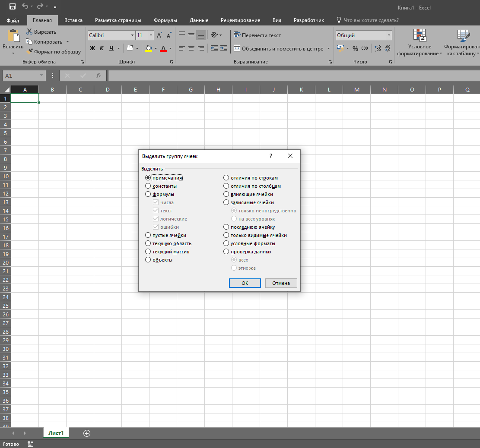Open the Формулы ribbon tab
480x448 pixels.
coord(165,20)
